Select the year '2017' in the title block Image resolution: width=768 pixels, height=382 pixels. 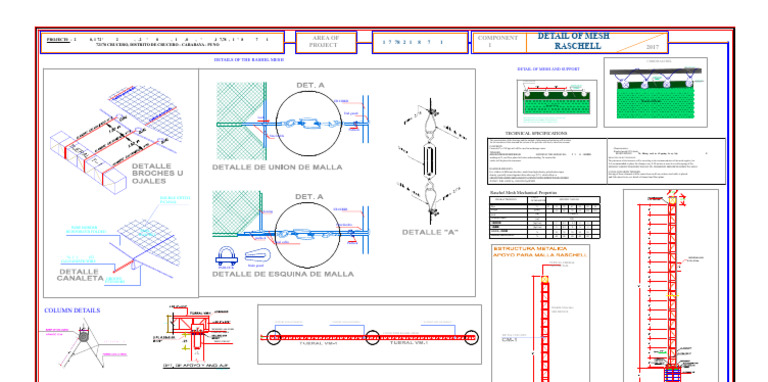652,47
